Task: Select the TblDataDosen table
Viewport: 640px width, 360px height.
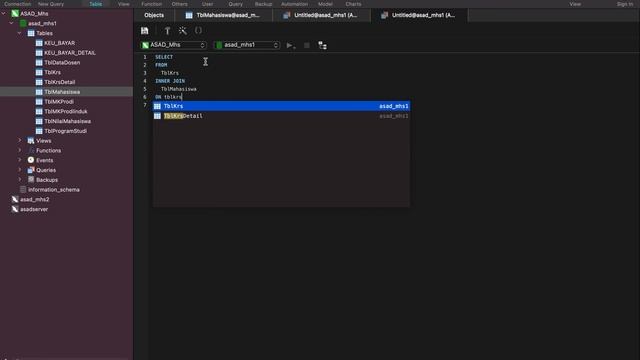Action: point(62,62)
